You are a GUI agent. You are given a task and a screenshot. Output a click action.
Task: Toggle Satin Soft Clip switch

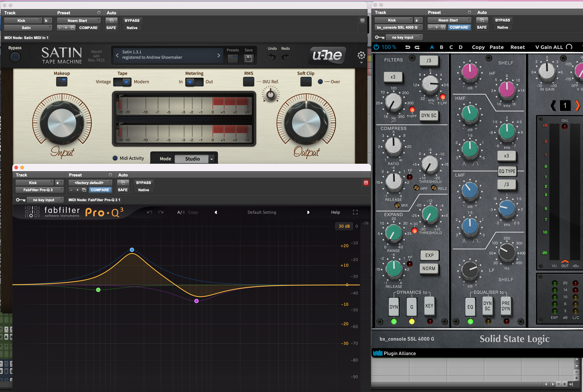click(x=306, y=82)
